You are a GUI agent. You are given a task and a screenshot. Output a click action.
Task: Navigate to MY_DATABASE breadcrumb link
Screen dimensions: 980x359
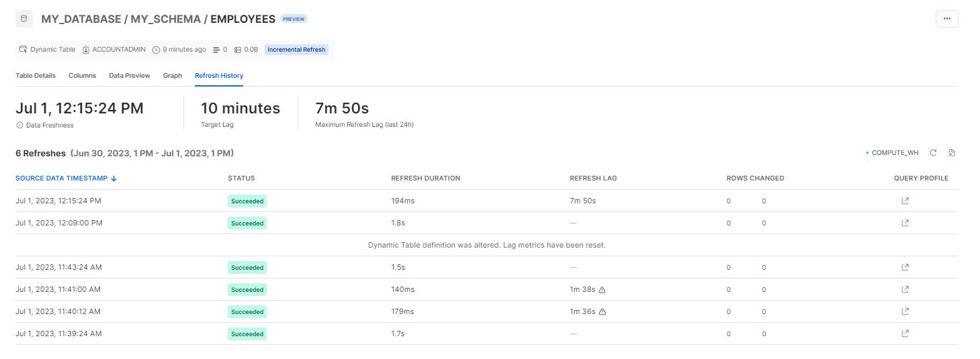pos(81,19)
